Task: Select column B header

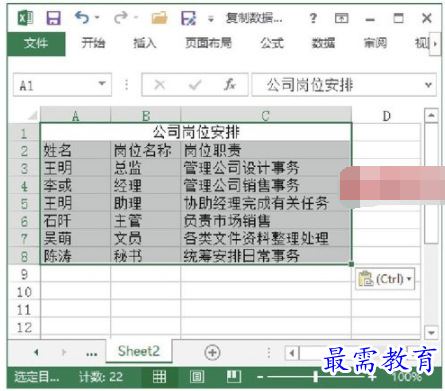Action: (x=146, y=116)
